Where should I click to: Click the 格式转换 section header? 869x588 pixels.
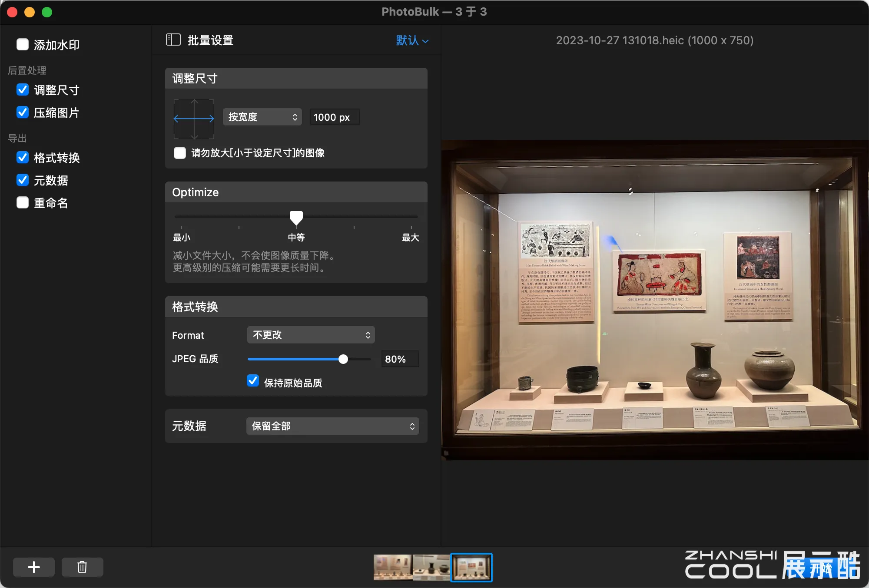[296, 307]
